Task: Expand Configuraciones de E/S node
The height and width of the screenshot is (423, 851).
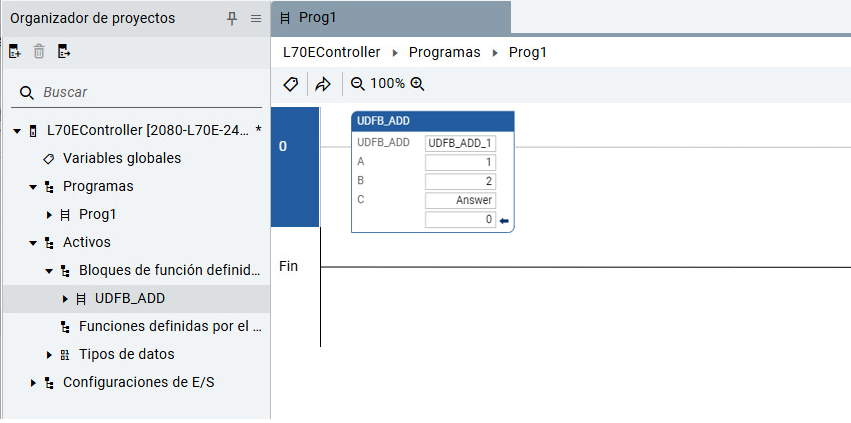Action: coord(33,383)
